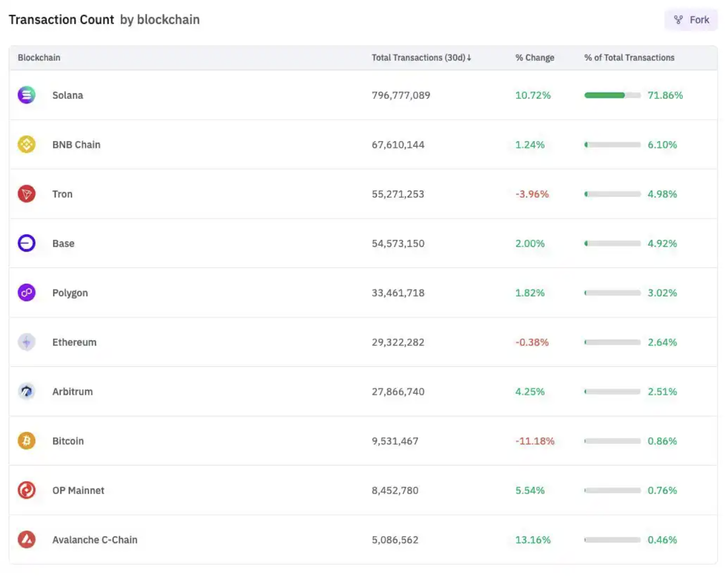This screenshot has height=579, width=728.
Task: Click BNB Chain's 6.10% share progress bar
Action: (613, 145)
